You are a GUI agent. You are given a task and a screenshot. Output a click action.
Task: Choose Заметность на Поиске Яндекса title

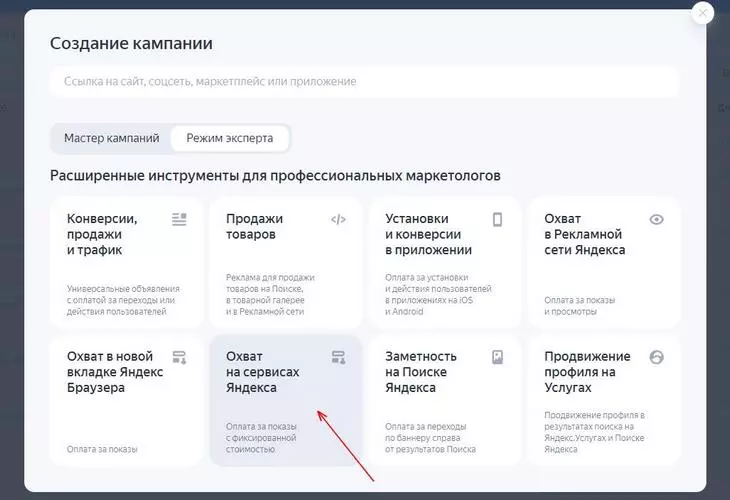421,372
